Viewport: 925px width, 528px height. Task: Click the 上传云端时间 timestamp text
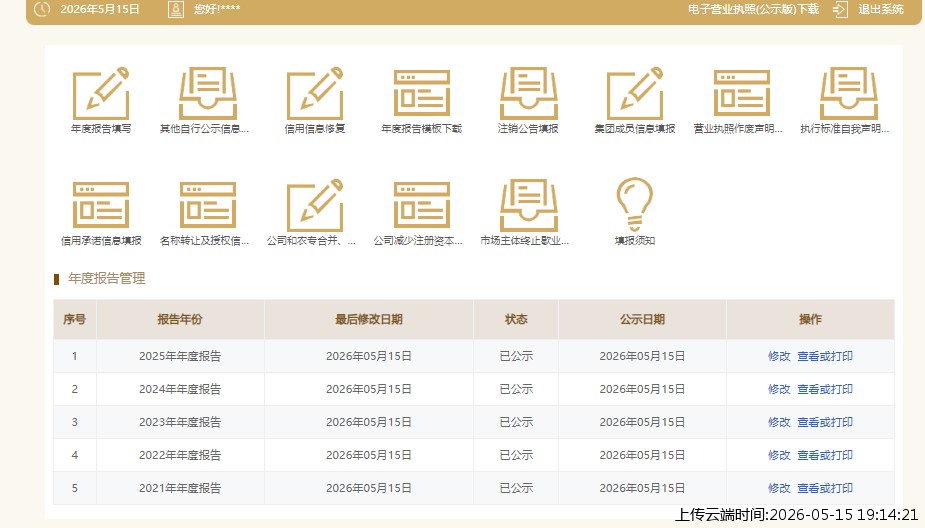pos(796,514)
